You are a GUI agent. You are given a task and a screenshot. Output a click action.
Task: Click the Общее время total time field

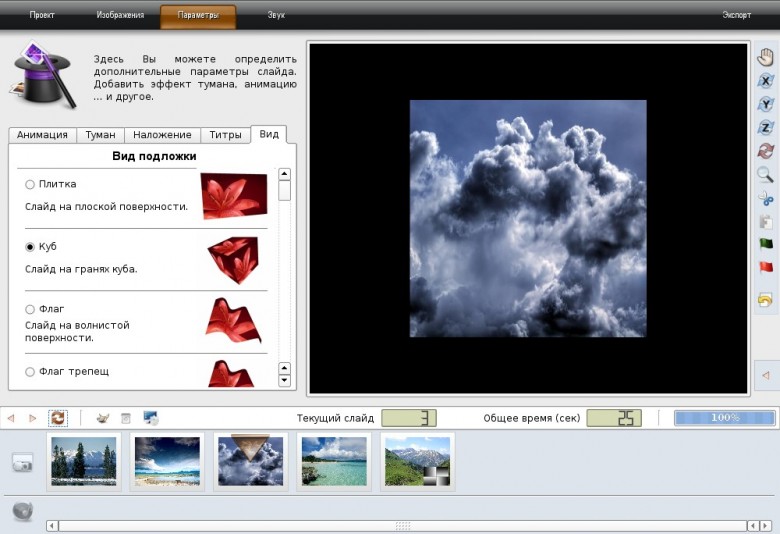[614, 418]
